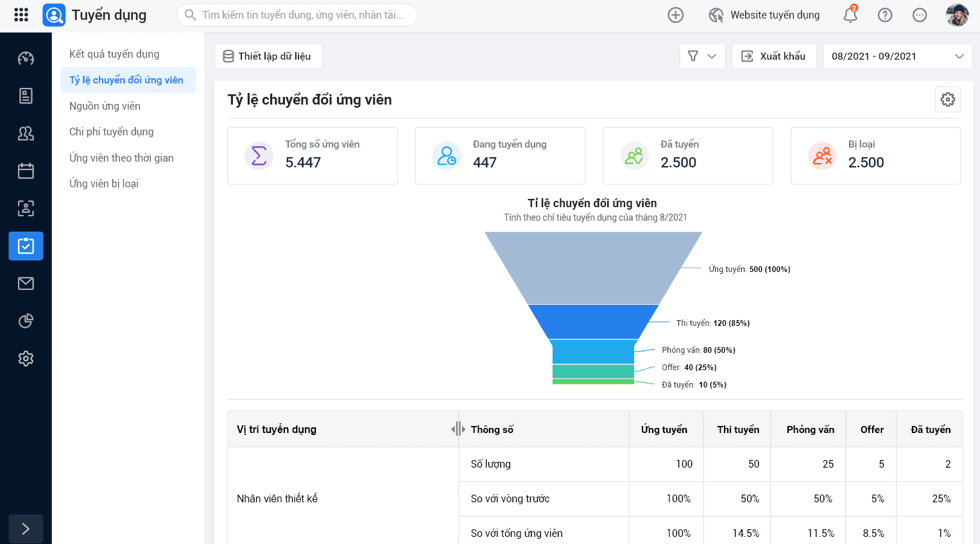Open chart settings gear icon
The image size is (980, 544).
pos(948,99)
